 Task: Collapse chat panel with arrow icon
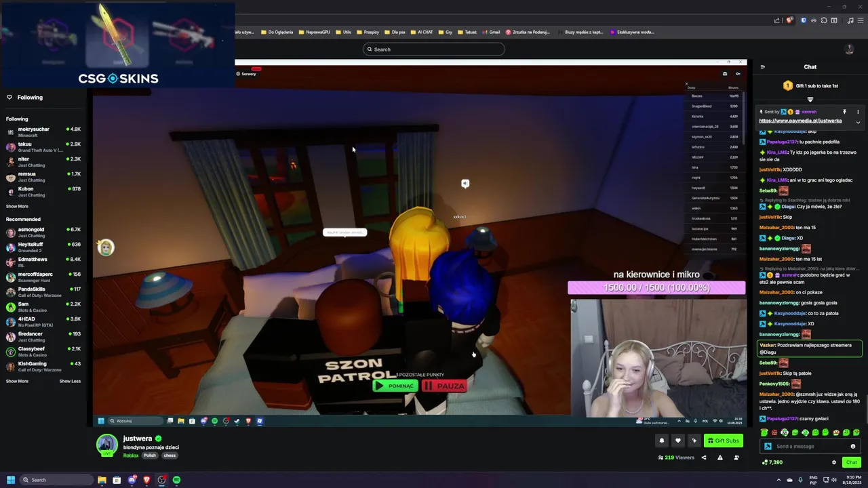[763, 67]
